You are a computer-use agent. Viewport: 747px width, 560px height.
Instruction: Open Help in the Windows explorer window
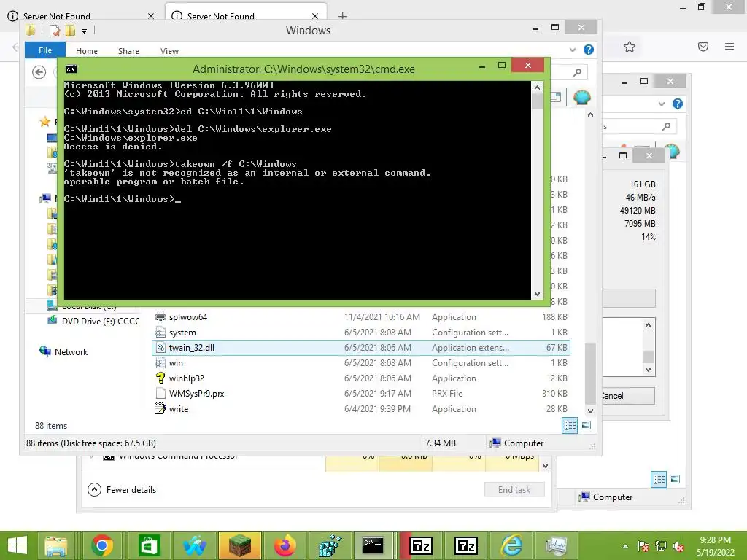click(x=589, y=50)
